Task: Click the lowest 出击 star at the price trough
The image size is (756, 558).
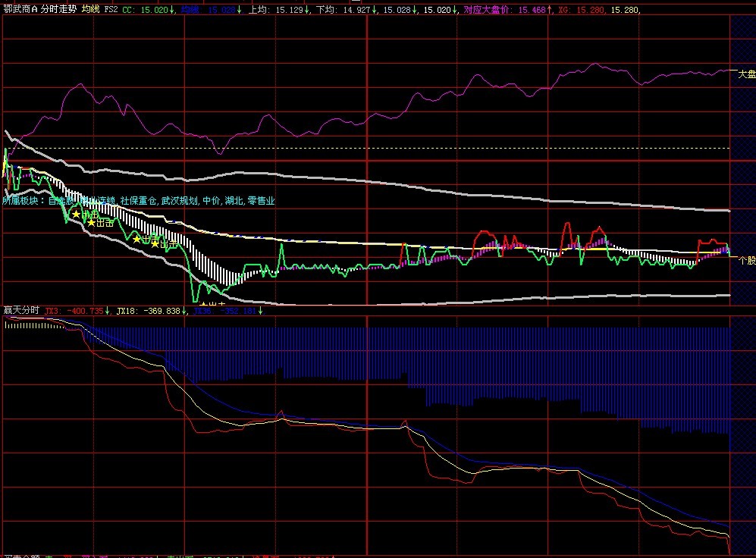Action: click(203, 305)
